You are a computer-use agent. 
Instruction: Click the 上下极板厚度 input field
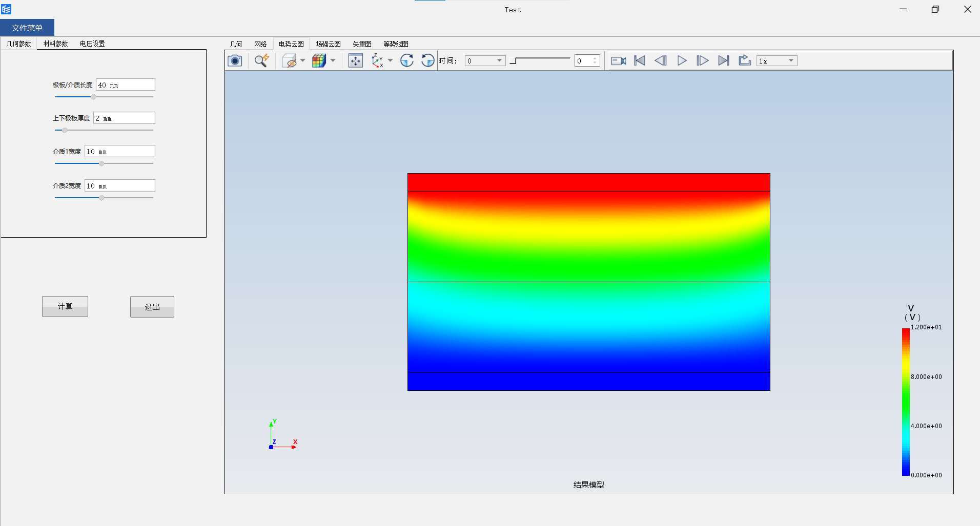tap(124, 118)
